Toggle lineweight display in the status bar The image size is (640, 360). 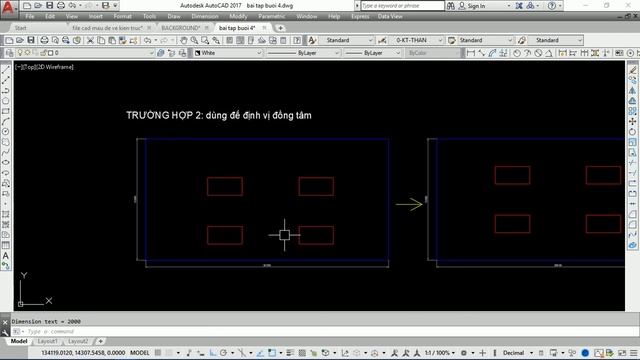tap(290, 353)
